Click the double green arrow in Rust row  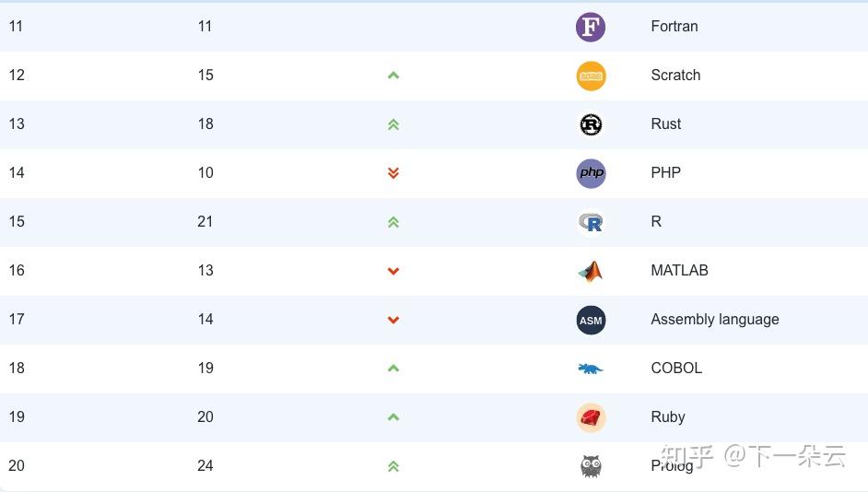393,124
